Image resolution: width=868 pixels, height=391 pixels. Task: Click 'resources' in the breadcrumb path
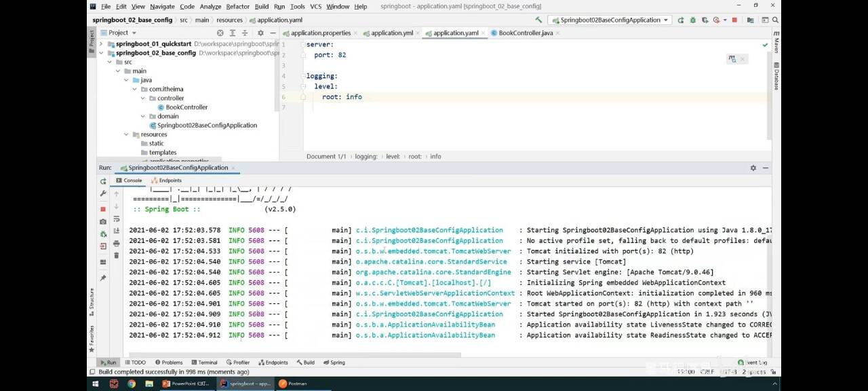tap(229, 20)
